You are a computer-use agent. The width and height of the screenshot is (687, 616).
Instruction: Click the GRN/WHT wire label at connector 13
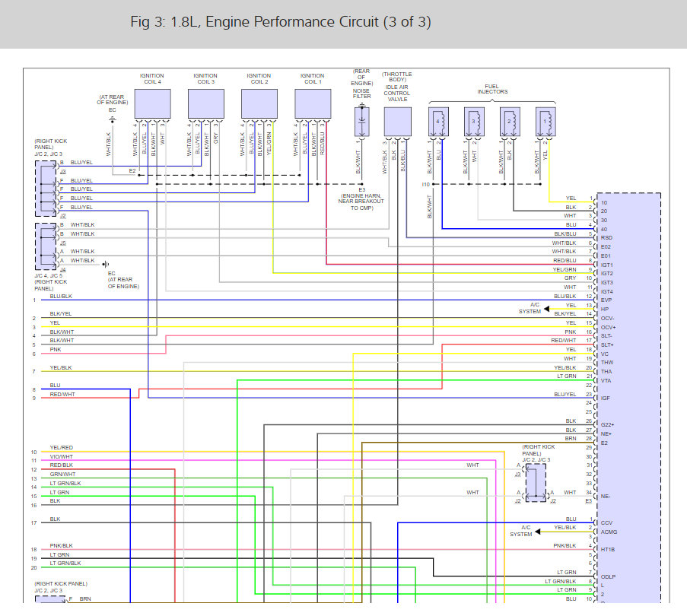tap(62, 474)
